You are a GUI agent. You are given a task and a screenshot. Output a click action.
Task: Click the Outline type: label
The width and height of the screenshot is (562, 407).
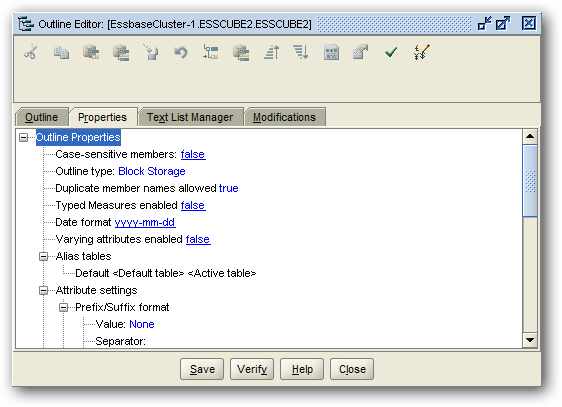click(85, 171)
